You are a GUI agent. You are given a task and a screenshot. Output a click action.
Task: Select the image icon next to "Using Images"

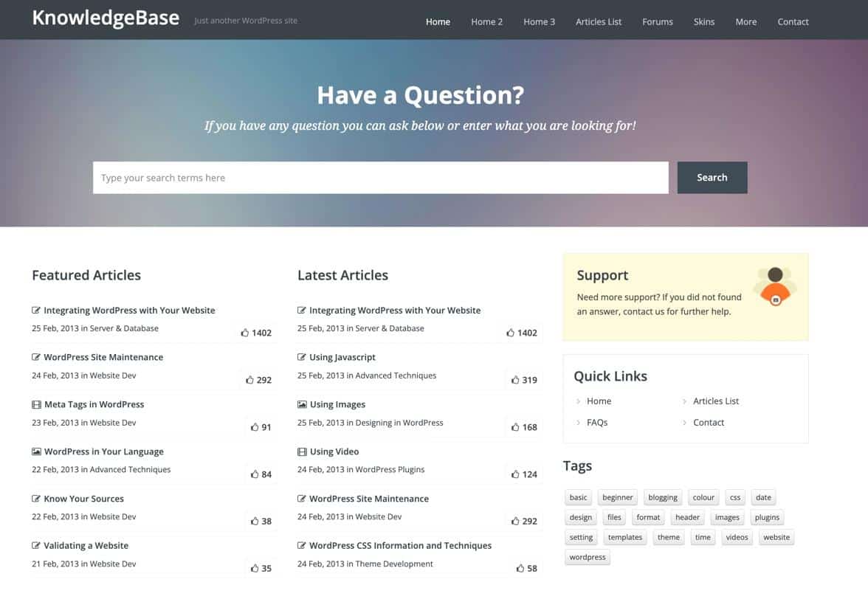301,404
